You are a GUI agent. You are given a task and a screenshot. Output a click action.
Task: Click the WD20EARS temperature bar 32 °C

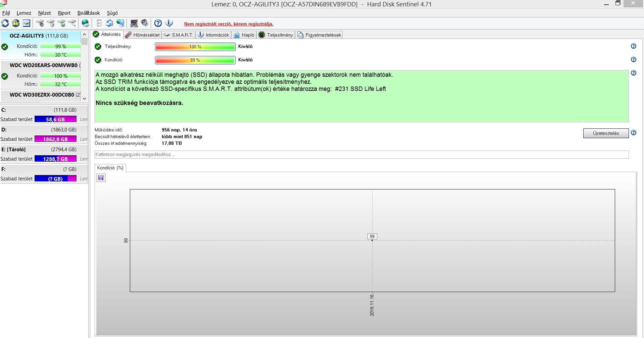coord(60,84)
